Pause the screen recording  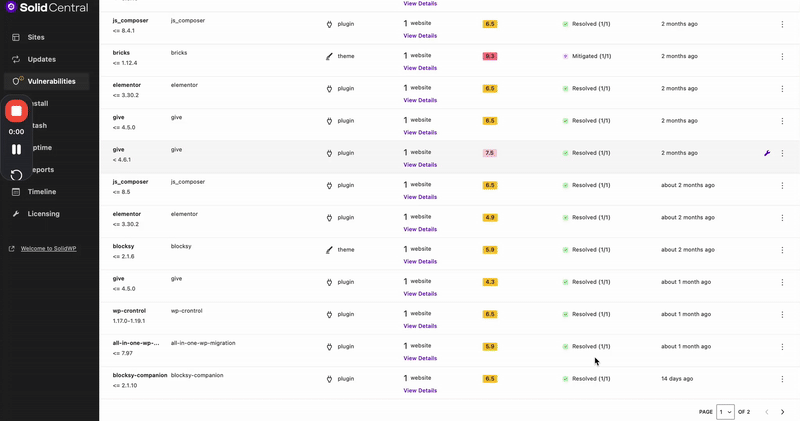(x=16, y=150)
